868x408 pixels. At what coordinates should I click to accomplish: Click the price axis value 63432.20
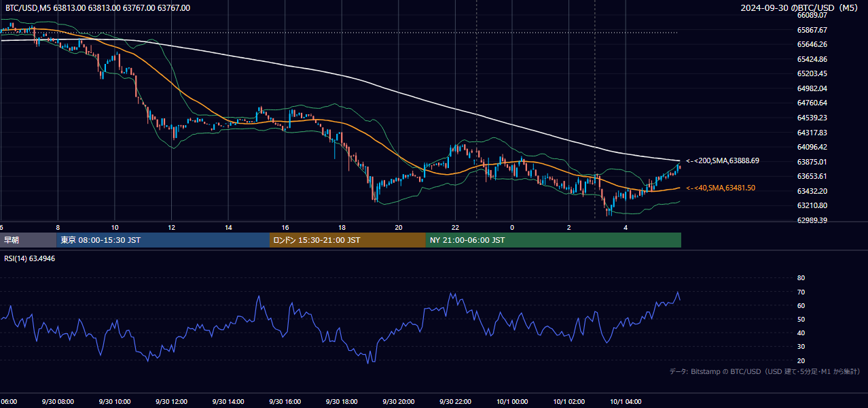(x=812, y=191)
